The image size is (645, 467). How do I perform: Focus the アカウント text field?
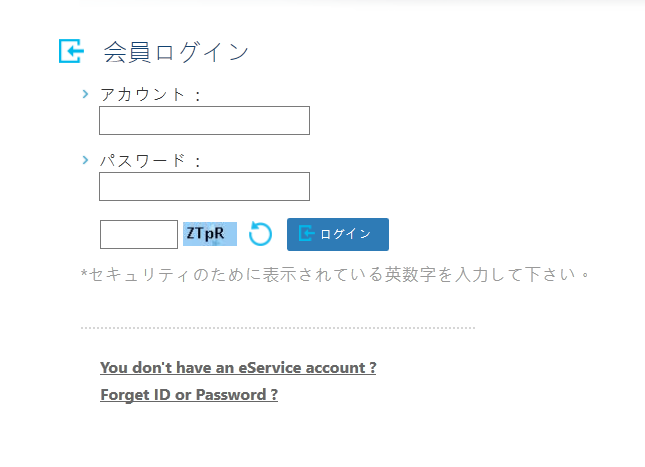coord(204,121)
